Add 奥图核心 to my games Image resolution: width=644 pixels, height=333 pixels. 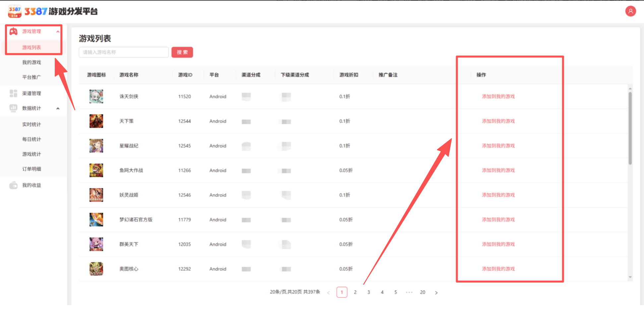click(x=498, y=269)
